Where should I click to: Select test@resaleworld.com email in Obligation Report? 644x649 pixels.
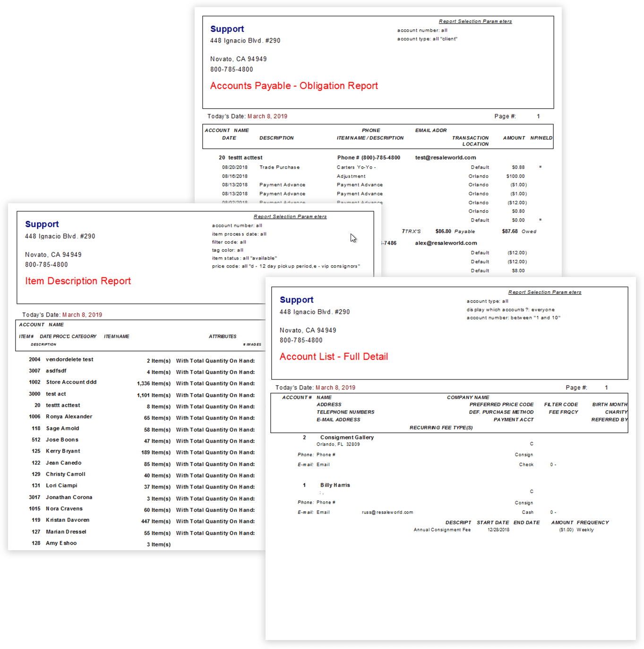(446, 158)
